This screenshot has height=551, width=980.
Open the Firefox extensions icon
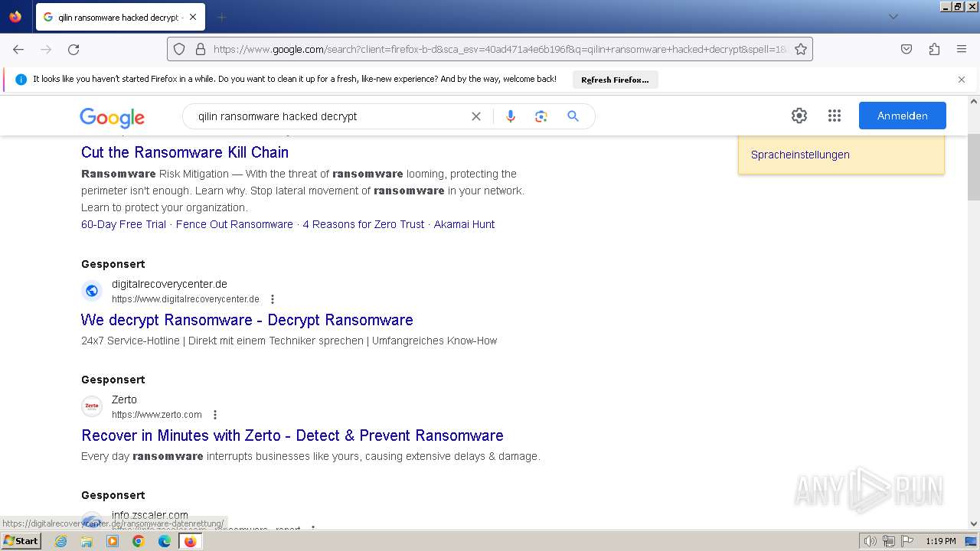[934, 49]
